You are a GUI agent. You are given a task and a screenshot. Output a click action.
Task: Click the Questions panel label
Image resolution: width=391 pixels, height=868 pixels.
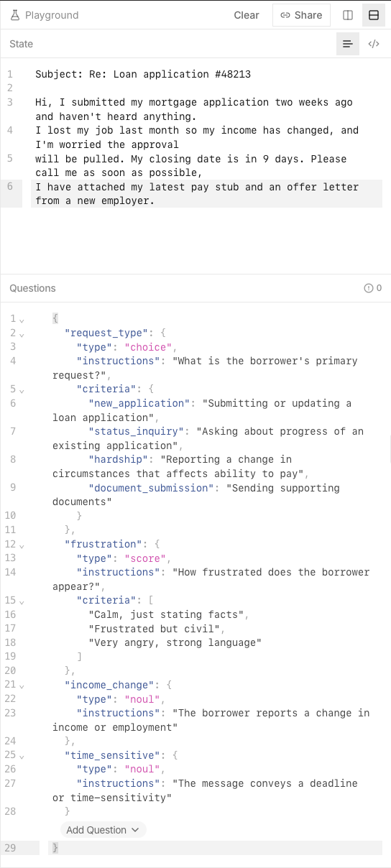(32, 288)
